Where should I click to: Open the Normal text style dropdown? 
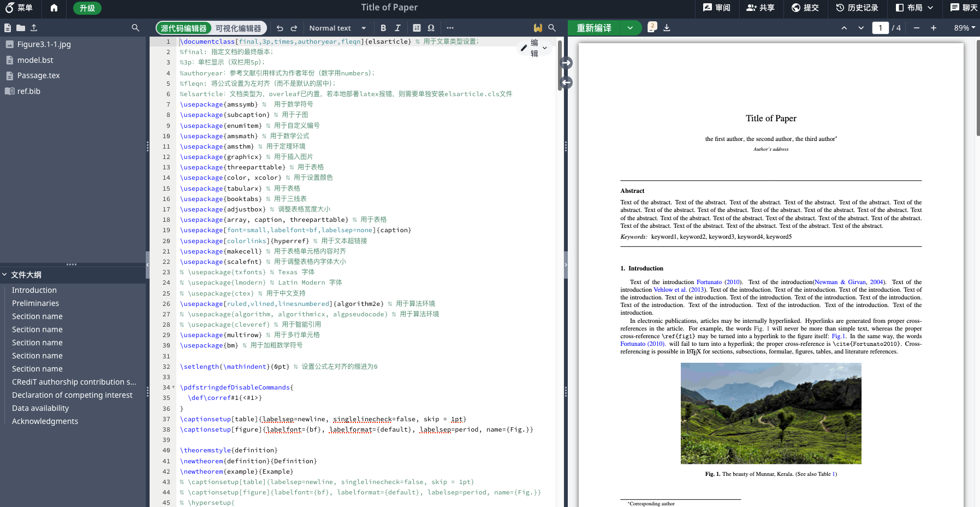pos(337,28)
